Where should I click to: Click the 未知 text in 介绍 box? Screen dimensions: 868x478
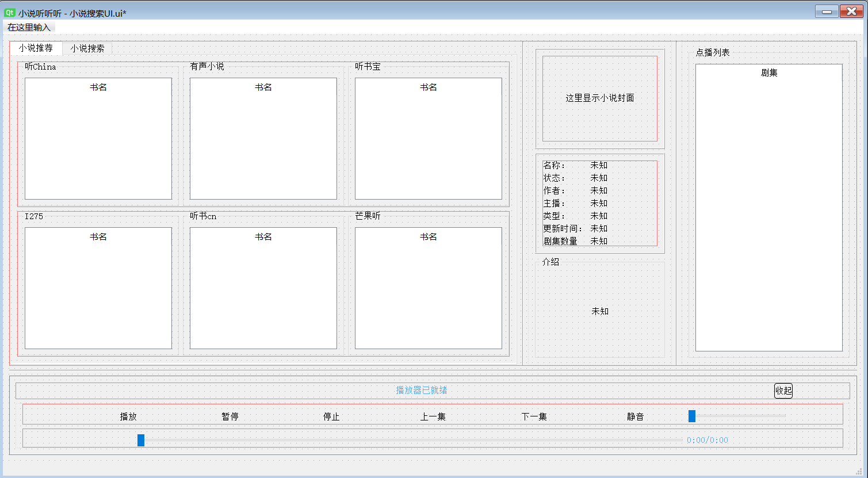(600, 311)
